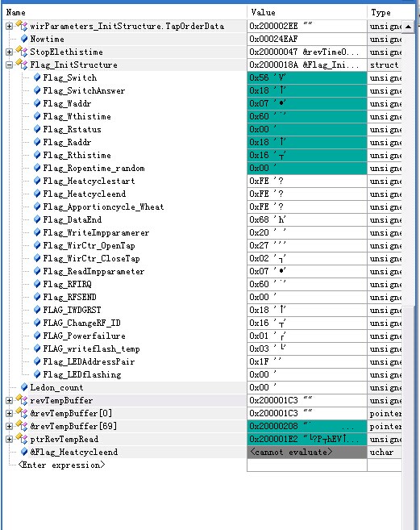Click the FLAG_IWDGRST member icon
This screenshot has width=420, height=530.
[x=37, y=310]
